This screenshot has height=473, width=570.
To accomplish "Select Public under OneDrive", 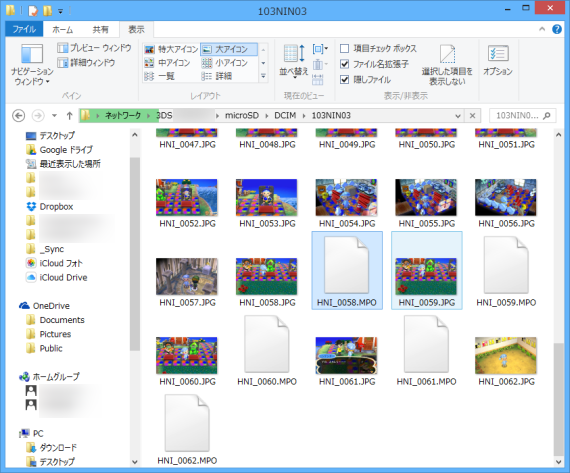I will (x=44, y=348).
